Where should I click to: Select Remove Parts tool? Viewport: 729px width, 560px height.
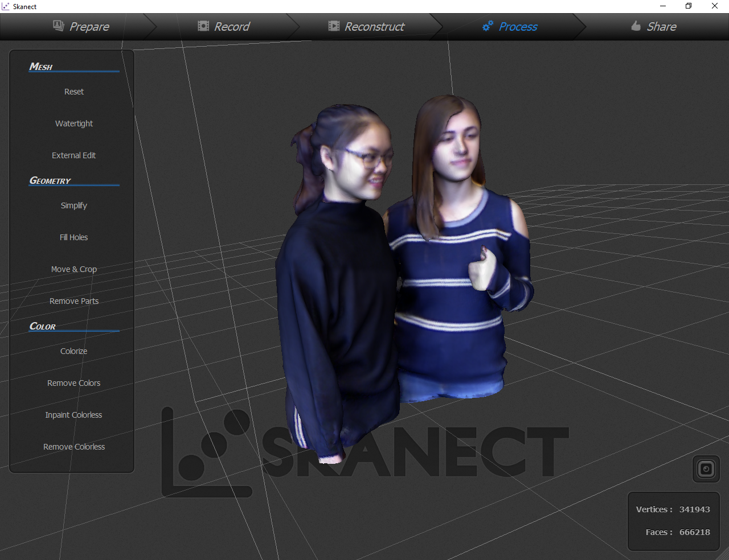click(x=74, y=301)
